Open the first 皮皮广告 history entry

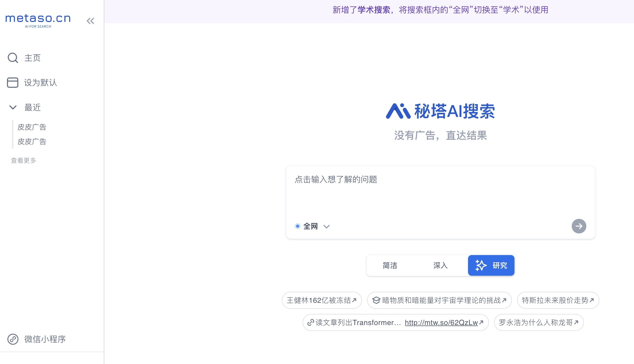tap(31, 126)
